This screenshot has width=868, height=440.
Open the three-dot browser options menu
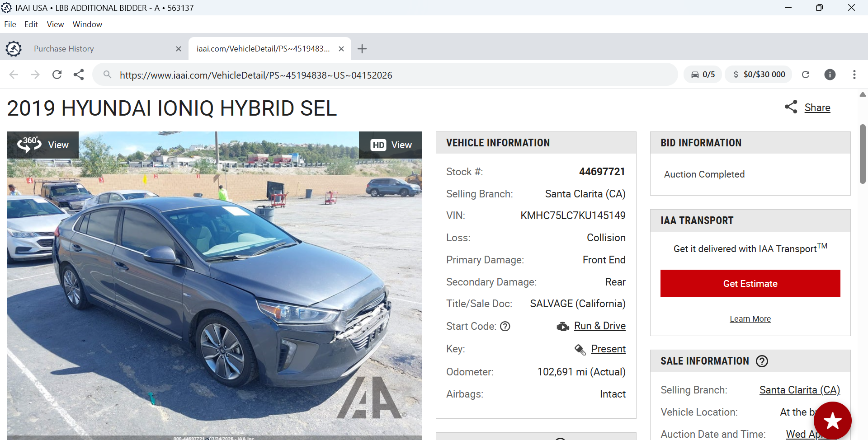854,75
